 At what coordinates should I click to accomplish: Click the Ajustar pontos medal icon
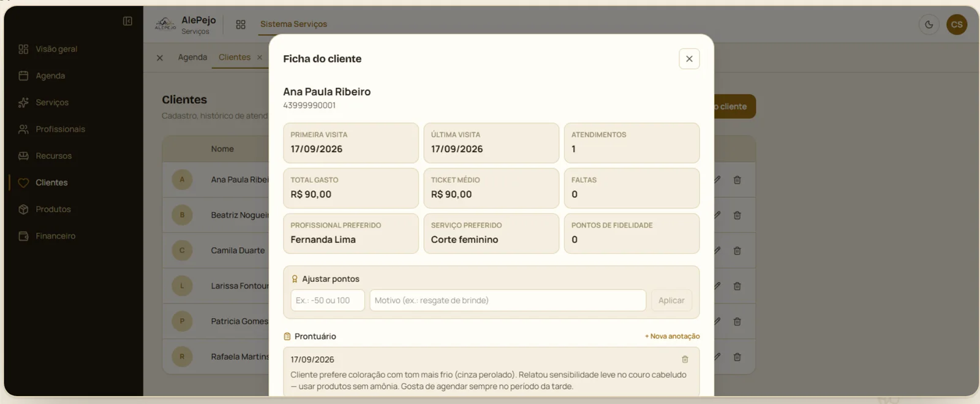(295, 279)
